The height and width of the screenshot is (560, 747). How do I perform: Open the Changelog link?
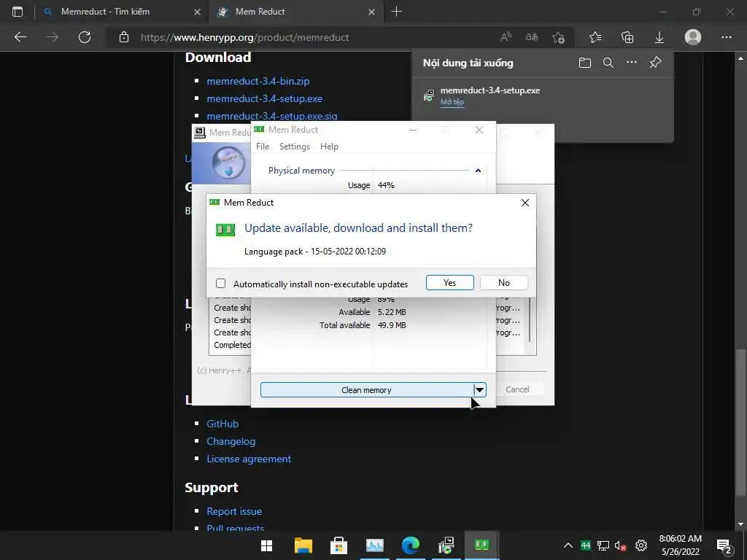point(231,441)
